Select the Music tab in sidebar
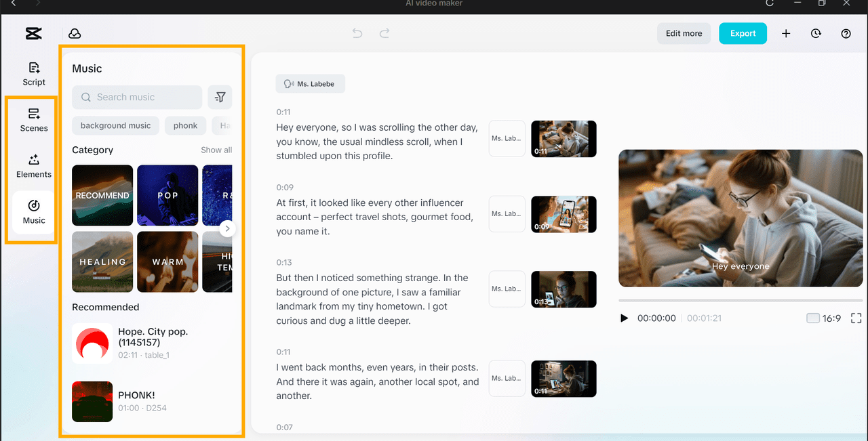This screenshot has width=868, height=441. (34, 212)
